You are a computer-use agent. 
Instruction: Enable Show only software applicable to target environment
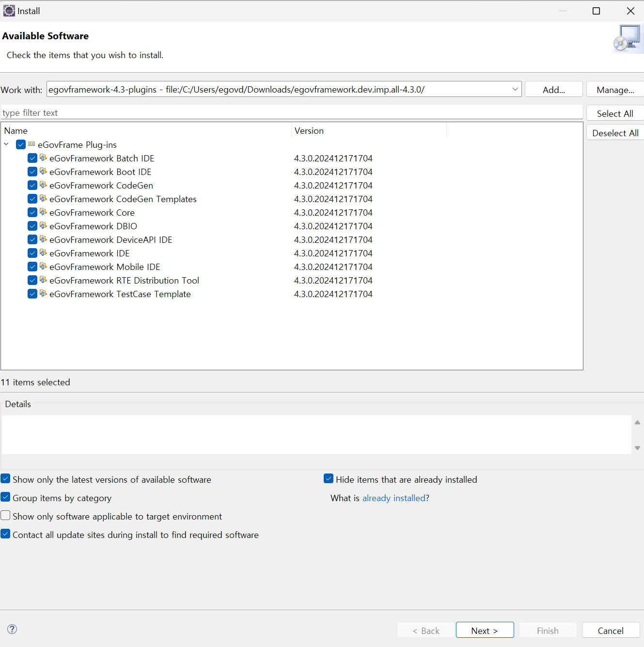[6, 516]
